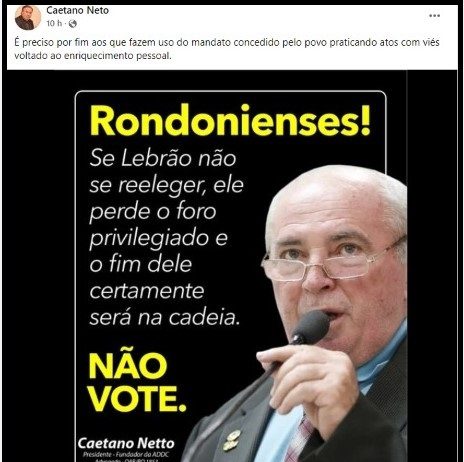The height and width of the screenshot is (462, 464).
Task: Click the microphone head in the photo
Action: (x=311, y=326)
